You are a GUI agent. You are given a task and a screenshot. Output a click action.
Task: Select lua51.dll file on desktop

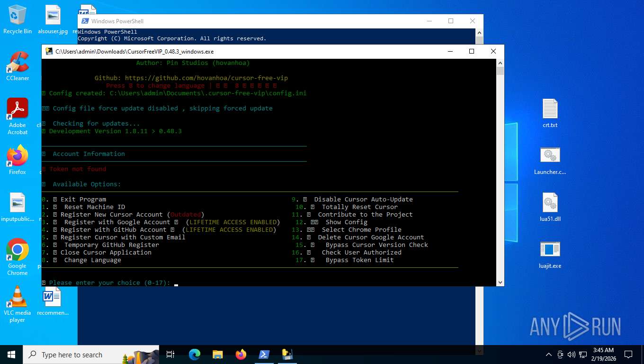pos(550,208)
